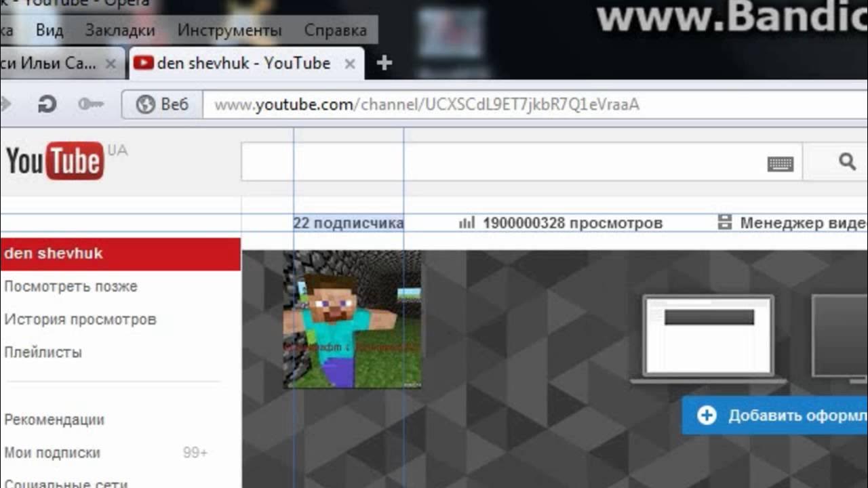
Task: Click the 1900000328 просмотров link
Action: [x=572, y=223]
